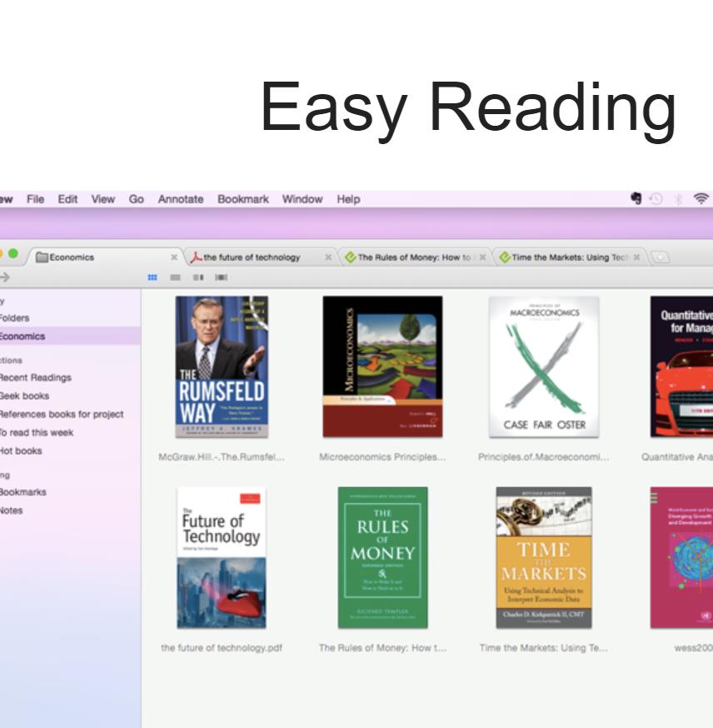The width and height of the screenshot is (713, 728).
Task: Click the new tab button
Action: 660,257
